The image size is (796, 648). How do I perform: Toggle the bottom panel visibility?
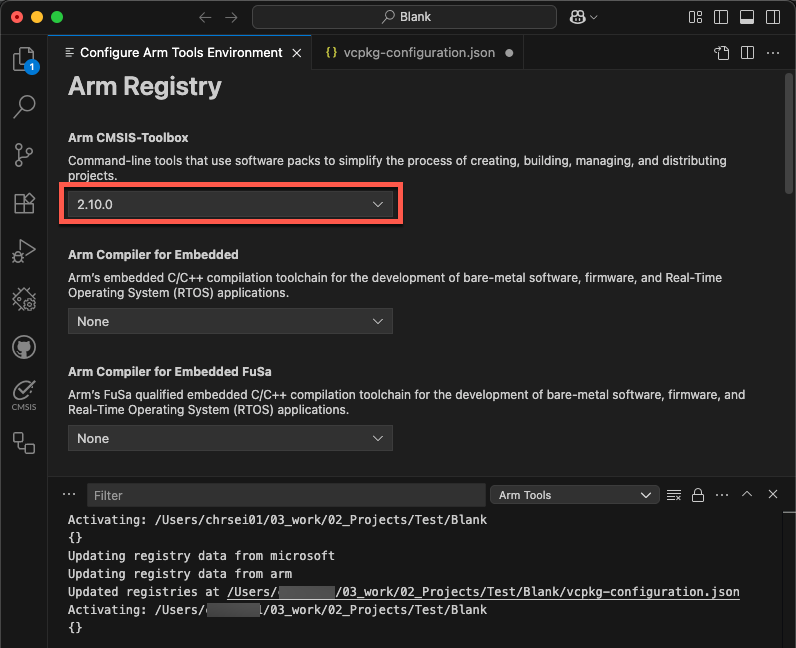pos(747,17)
